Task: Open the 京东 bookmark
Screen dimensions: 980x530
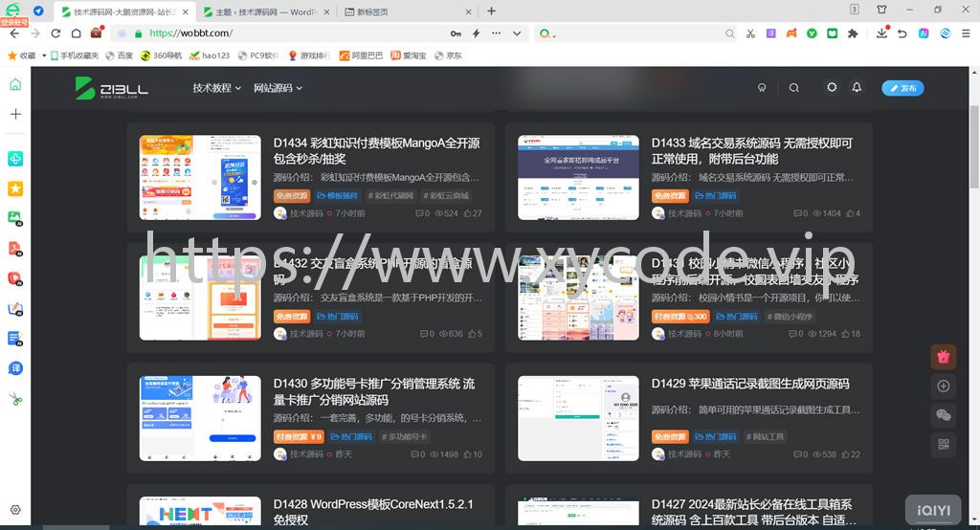Action: 448,55
